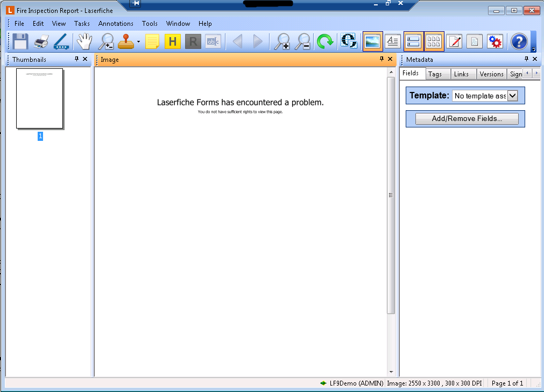Open the Tools menu
The width and height of the screenshot is (544, 392).
pos(150,24)
